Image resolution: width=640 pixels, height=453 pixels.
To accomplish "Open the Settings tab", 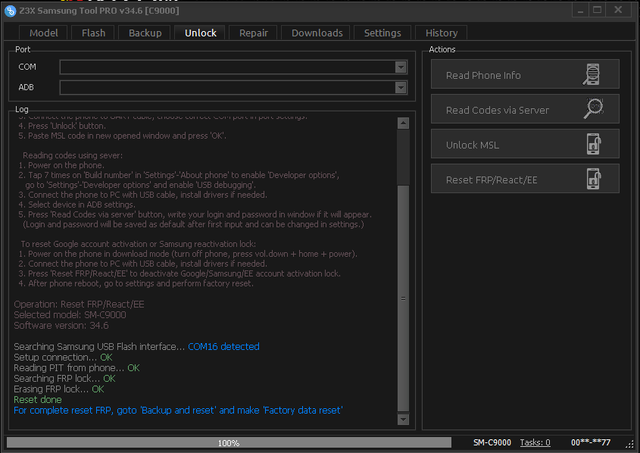I will click(x=382, y=33).
